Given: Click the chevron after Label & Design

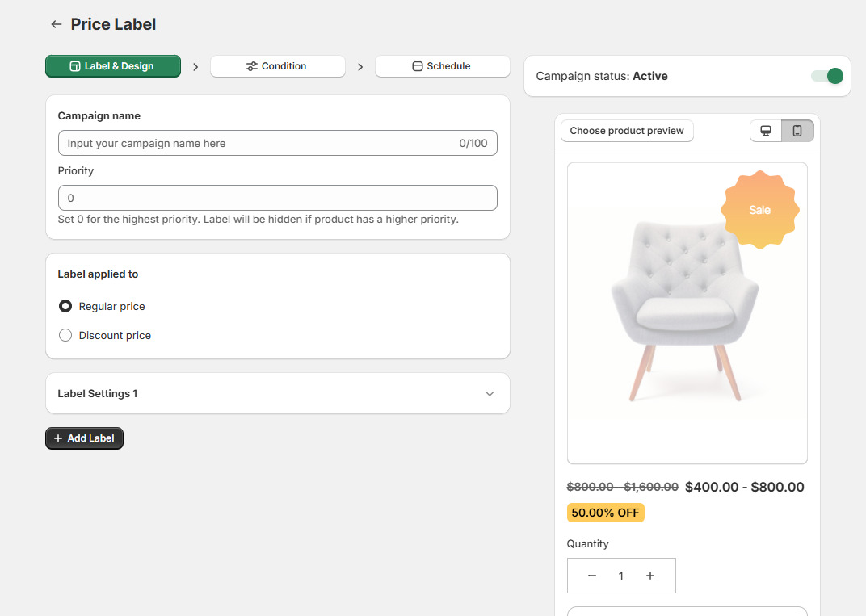Looking at the screenshot, I should [195, 67].
